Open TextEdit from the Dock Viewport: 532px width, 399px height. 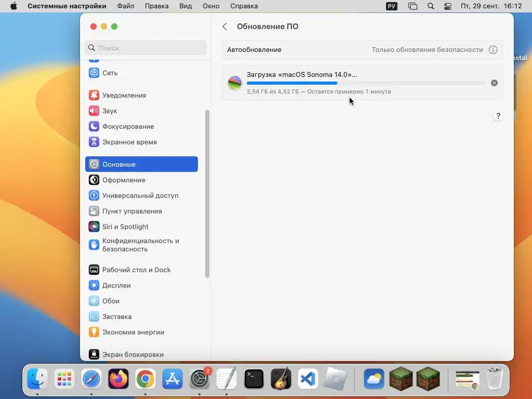click(227, 379)
